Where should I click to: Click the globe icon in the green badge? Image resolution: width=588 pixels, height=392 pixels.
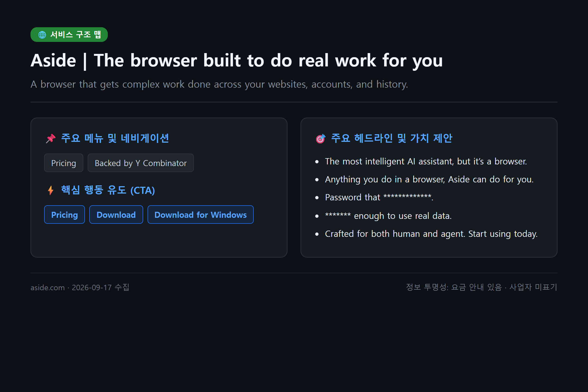pos(42,35)
